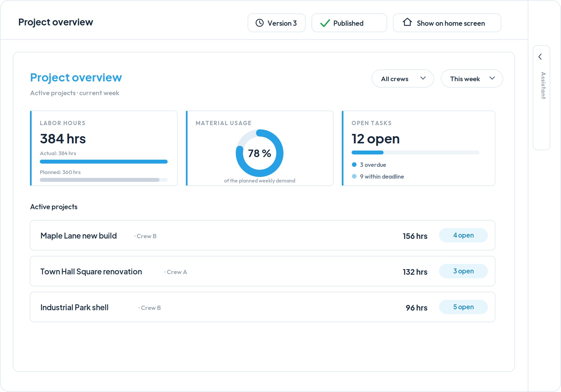The height and width of the screenshot is (392, 561).
Task: Open the All crews dropdown
Action: (402, 79)
